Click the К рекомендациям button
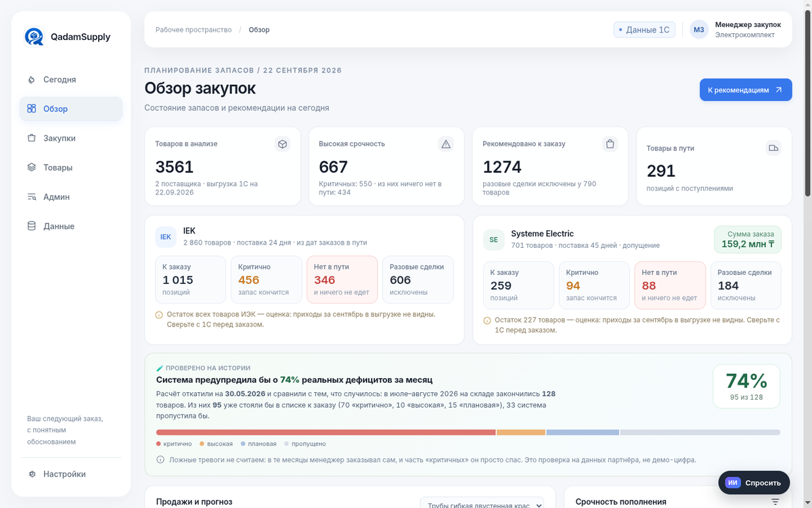This screenshot has height=508, width=812. pos(746,89)
